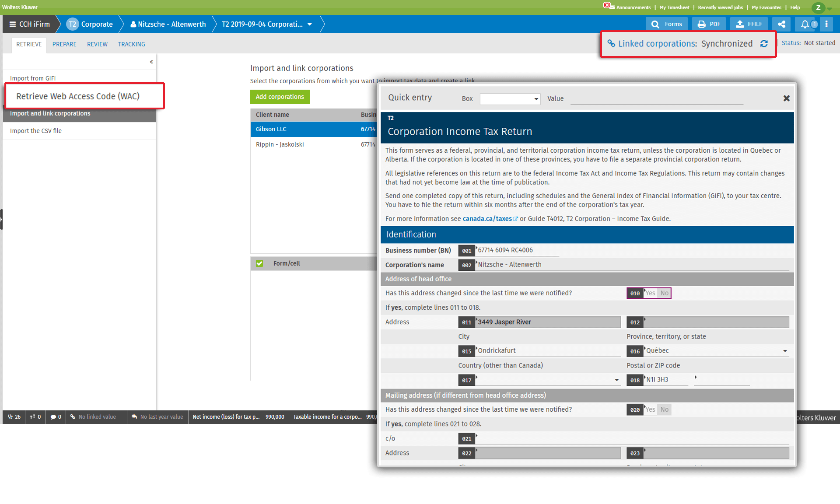
Task: Click the Add corporations button
Action: [x=280, y=97]
